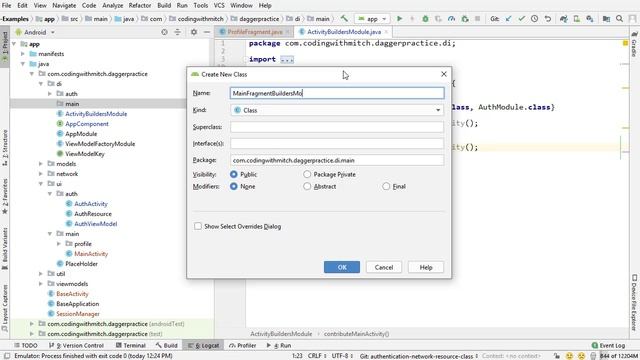Open the Refactor menu
The image size is (640, 360).
[140, 5]
